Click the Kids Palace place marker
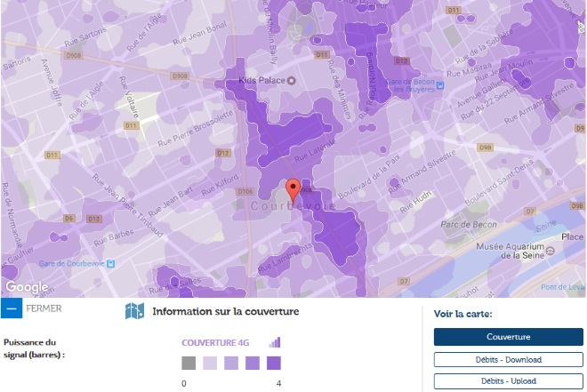587x392 pixels. click(x=291, y=80)
